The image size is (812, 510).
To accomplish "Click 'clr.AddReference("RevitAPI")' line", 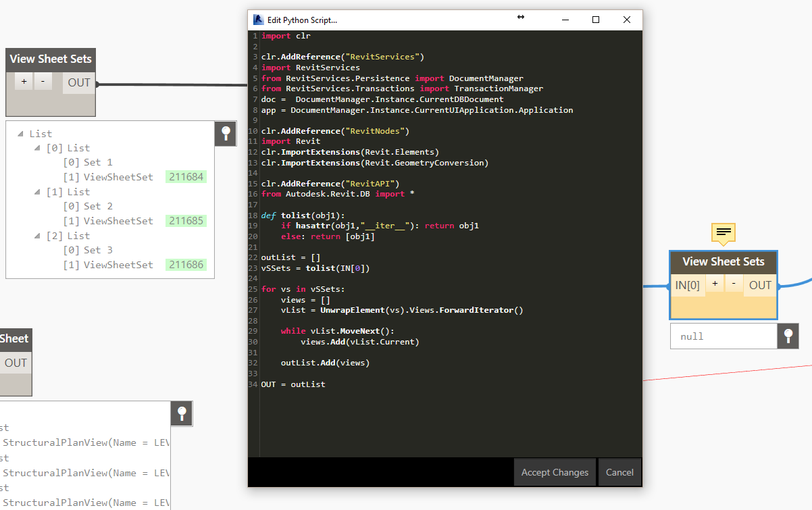I will [330, 184].
